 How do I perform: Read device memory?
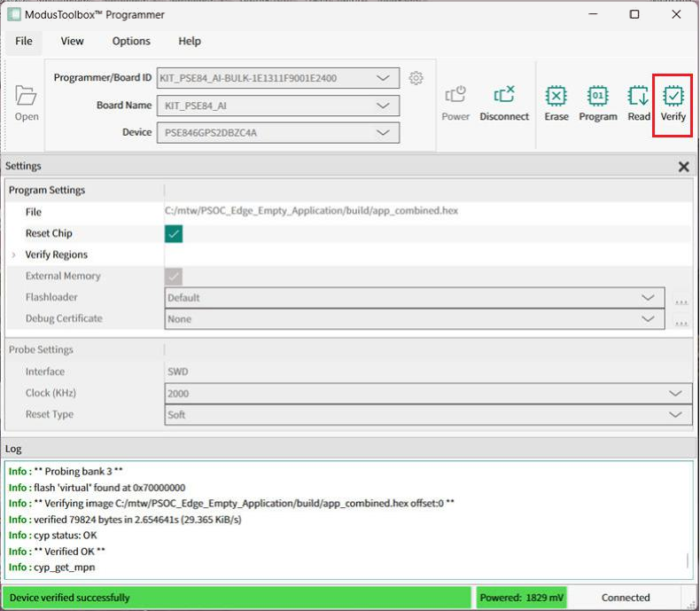tap(639, 104)
